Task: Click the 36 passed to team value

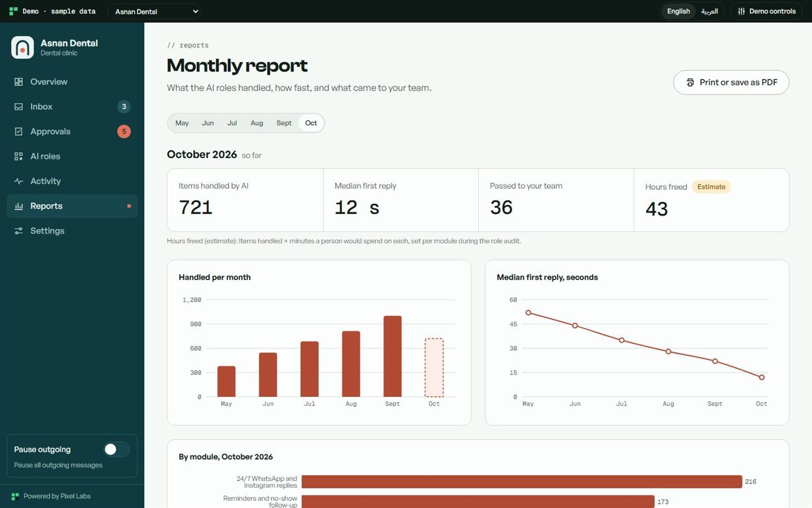Action: [501, 207]
